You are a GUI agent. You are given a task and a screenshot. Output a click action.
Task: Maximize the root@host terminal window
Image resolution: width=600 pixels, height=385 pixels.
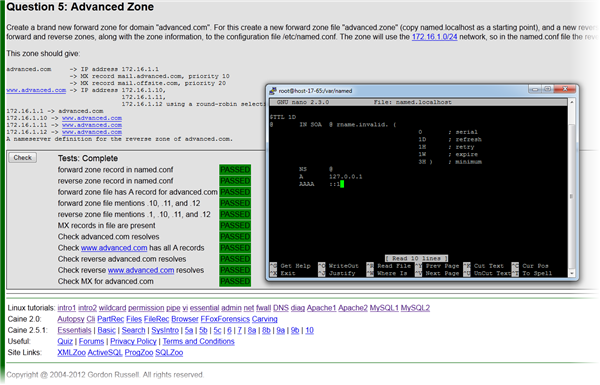[x=547, y=89]
